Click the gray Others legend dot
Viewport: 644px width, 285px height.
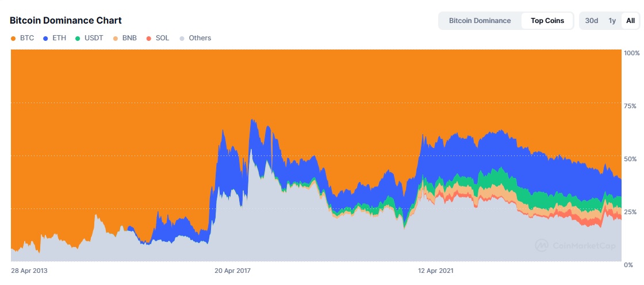click(182, 38)
